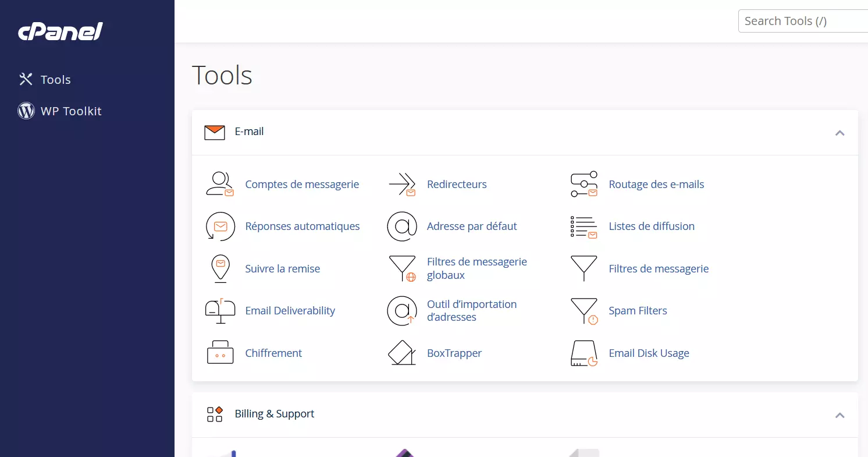Click the Comptes de messagerie icon
This screenshot has width=868, height=457.
220,184
